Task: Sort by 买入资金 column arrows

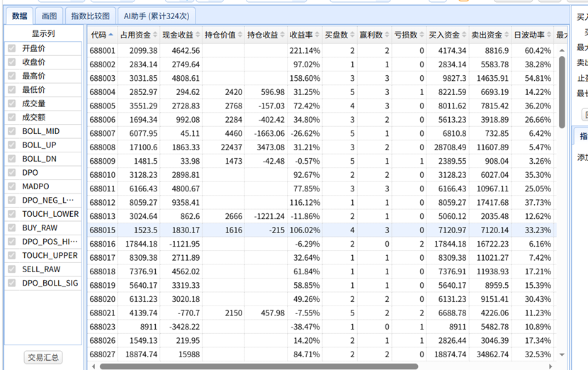Action: pos(464,35)
